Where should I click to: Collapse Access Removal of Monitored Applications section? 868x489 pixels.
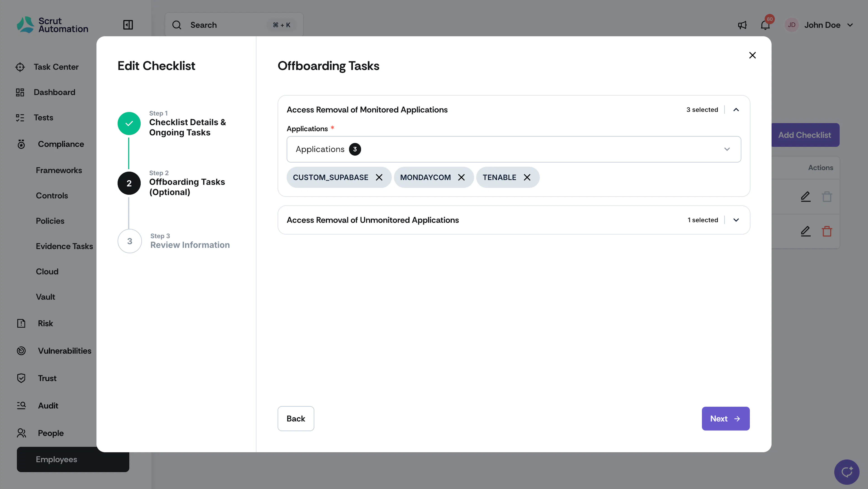click(x=736, y=109)
